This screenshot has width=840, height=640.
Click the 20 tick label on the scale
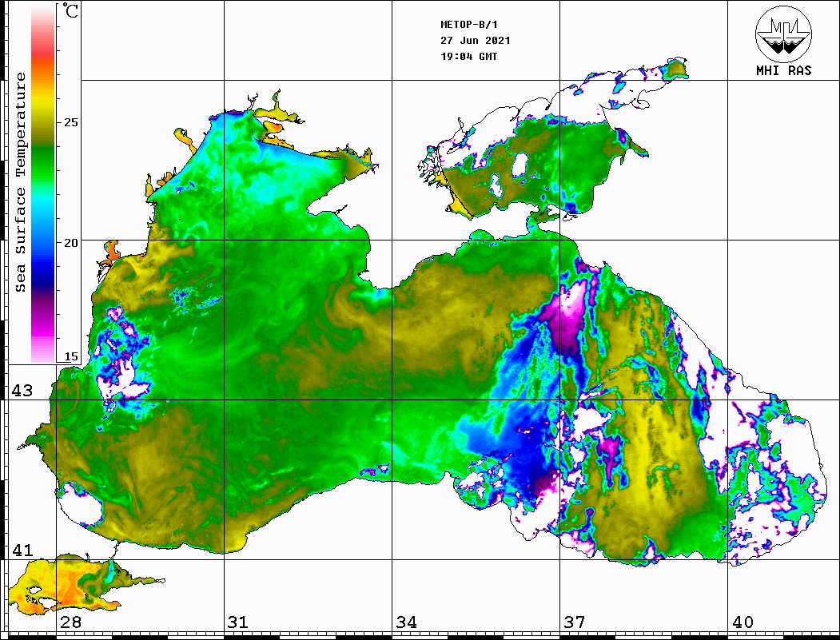click(x=71, y=242)
